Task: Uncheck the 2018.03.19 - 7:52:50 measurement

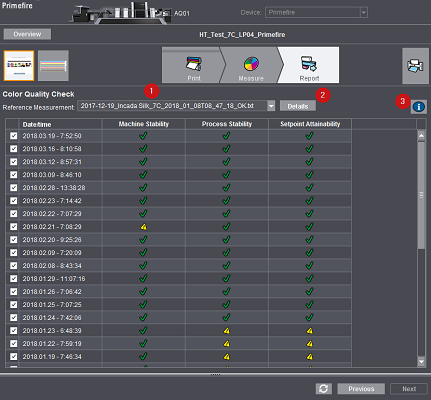Action: click(x=13, y=136)
